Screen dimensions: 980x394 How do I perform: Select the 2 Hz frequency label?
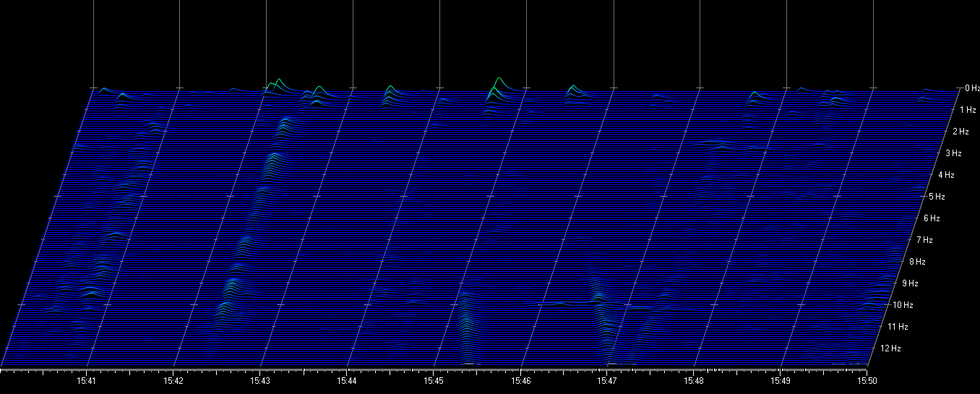(960, 132)
